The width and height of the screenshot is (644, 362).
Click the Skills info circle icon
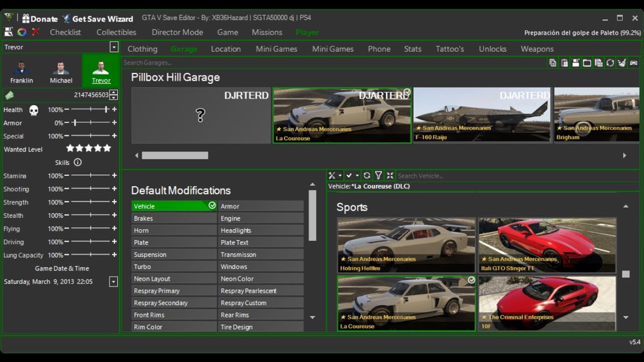[x=77, y=162]
